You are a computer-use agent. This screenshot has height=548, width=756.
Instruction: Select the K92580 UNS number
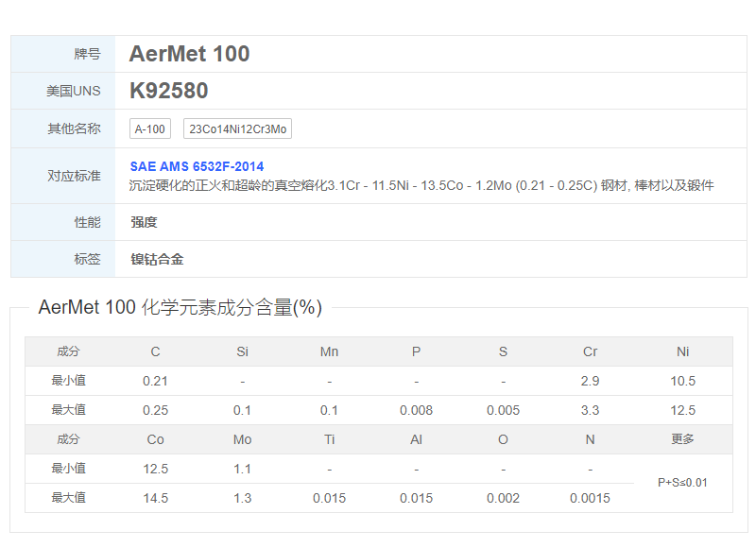169,91
